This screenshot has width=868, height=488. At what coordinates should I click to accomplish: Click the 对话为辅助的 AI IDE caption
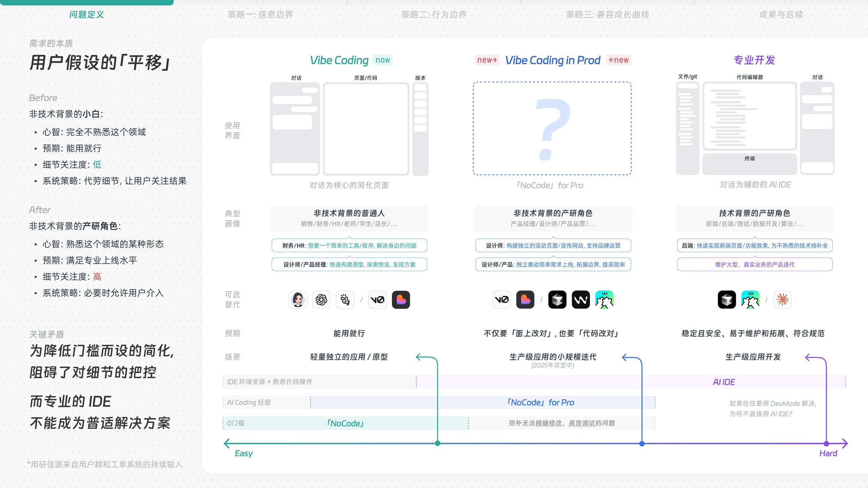point(755,184)
